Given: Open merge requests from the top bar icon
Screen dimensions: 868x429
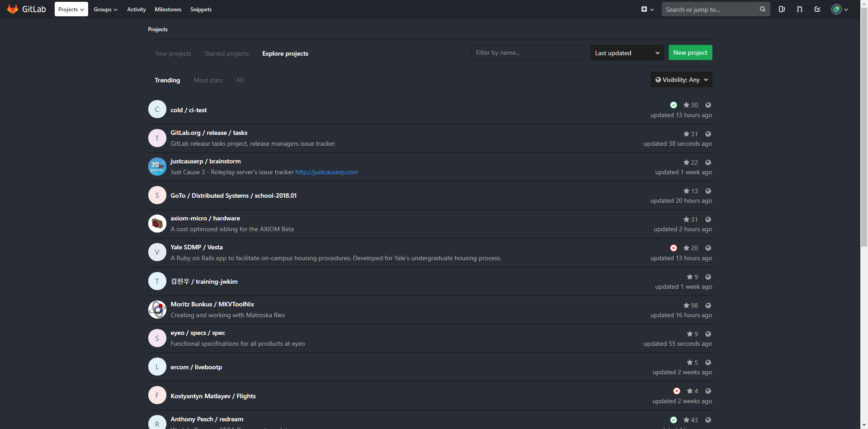Looking at the screenshot, I should [799, 9].
